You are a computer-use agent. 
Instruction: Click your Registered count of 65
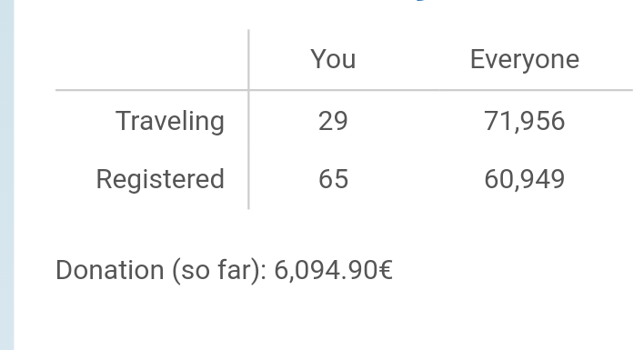click(333, 179)
